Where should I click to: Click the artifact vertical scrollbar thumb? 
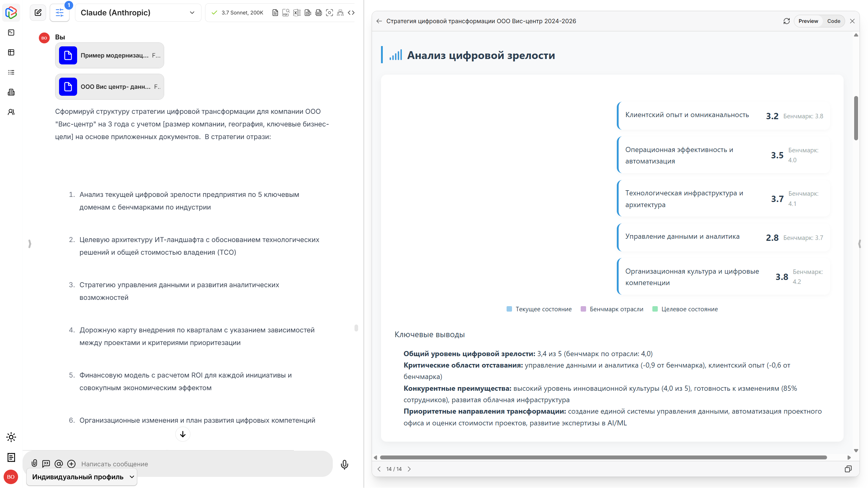click(856, 118)
